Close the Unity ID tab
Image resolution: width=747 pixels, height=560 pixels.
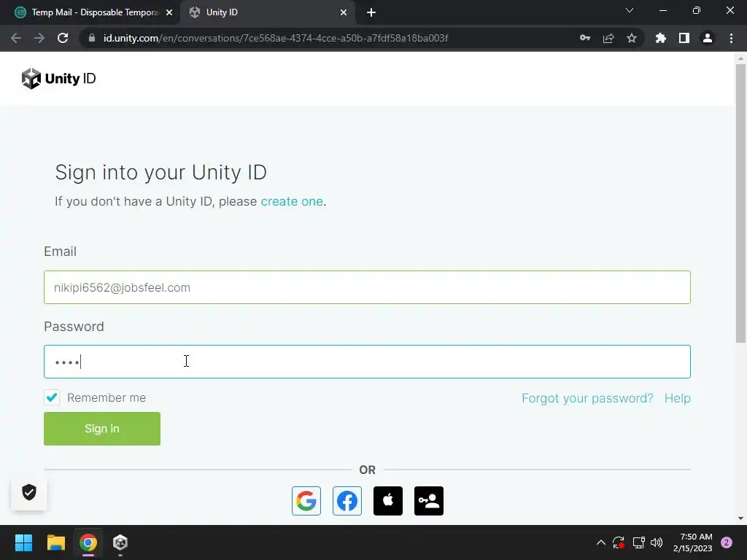click(x=344, y=12)
